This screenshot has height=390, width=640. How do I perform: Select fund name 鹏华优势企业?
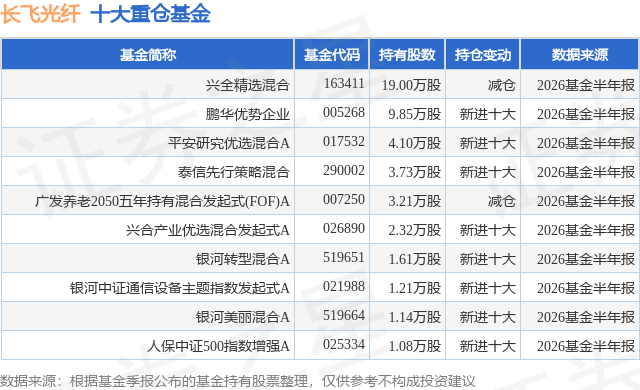pyautogui.click(x=248, y=114)
